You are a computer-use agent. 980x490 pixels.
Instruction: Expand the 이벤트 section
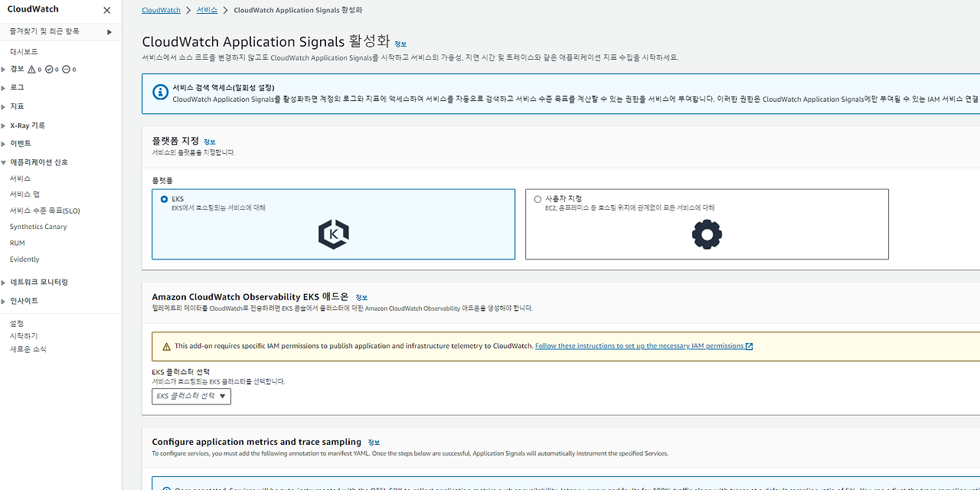(x=3, y=144)
